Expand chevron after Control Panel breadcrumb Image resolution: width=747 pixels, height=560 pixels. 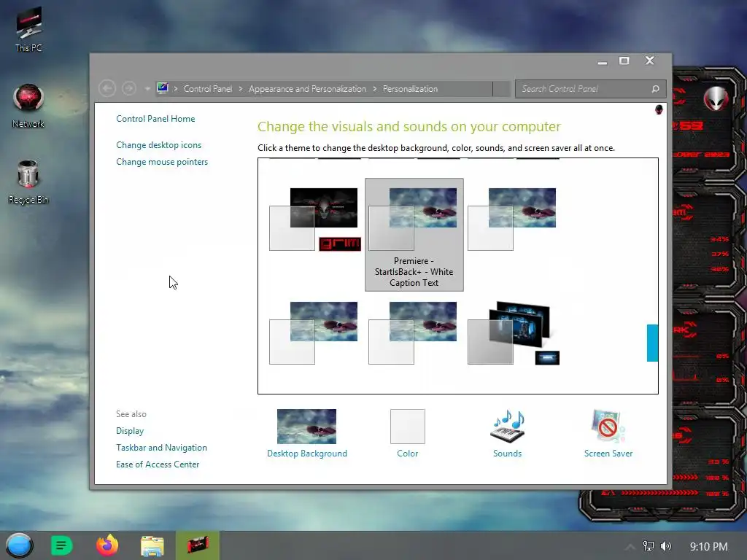click(241, 89)
